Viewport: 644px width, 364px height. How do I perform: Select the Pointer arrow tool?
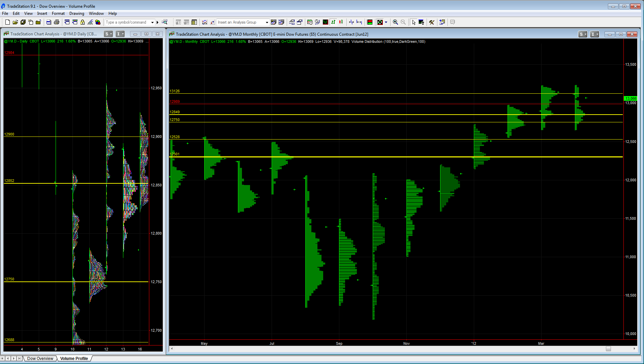coord(413,22)
